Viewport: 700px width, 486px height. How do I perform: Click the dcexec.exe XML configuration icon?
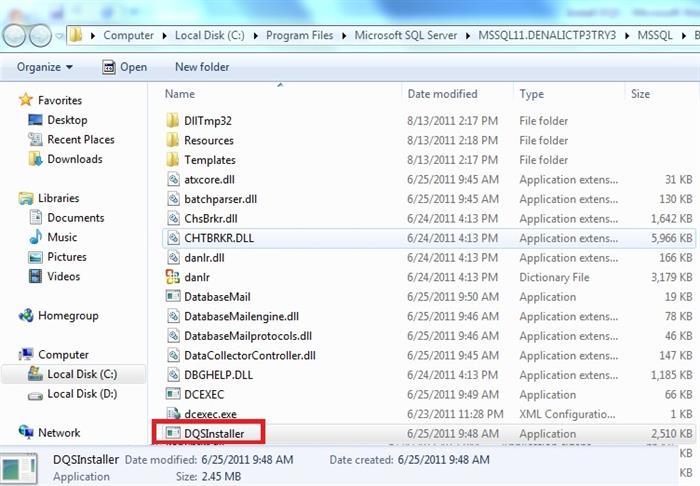173,414
